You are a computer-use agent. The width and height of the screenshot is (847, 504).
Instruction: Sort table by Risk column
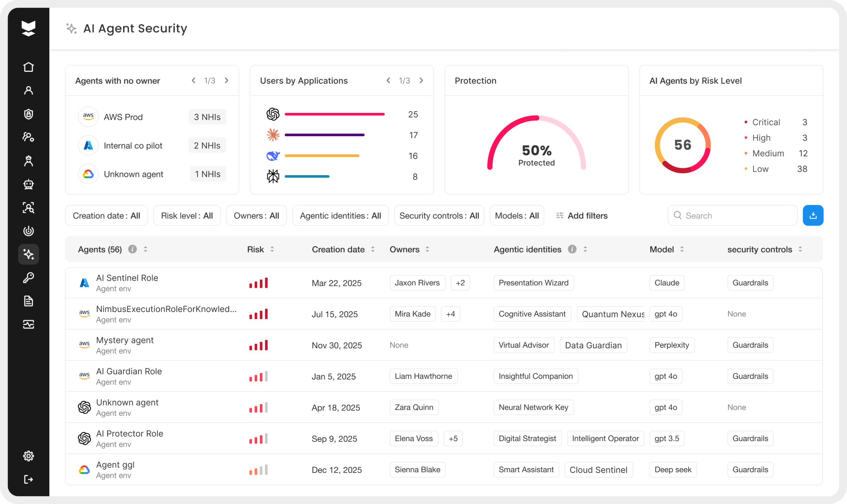tap(272, 249)
